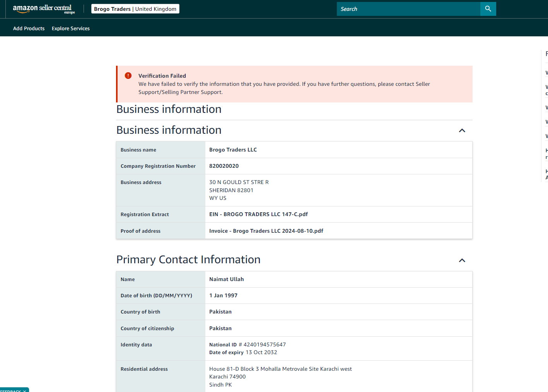Click the Identity data label
The image size is (548, 392).
[x=136, y=344]
